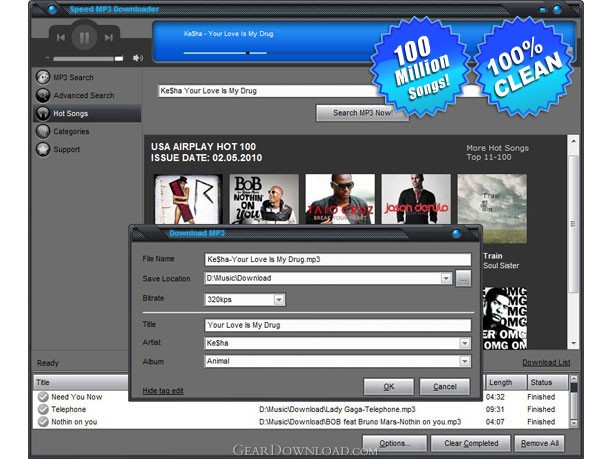Image resolution: width=612 pixels, height=459 pixels.
Task: Click the Clear Completed button
Action: (x=471, y=443)
